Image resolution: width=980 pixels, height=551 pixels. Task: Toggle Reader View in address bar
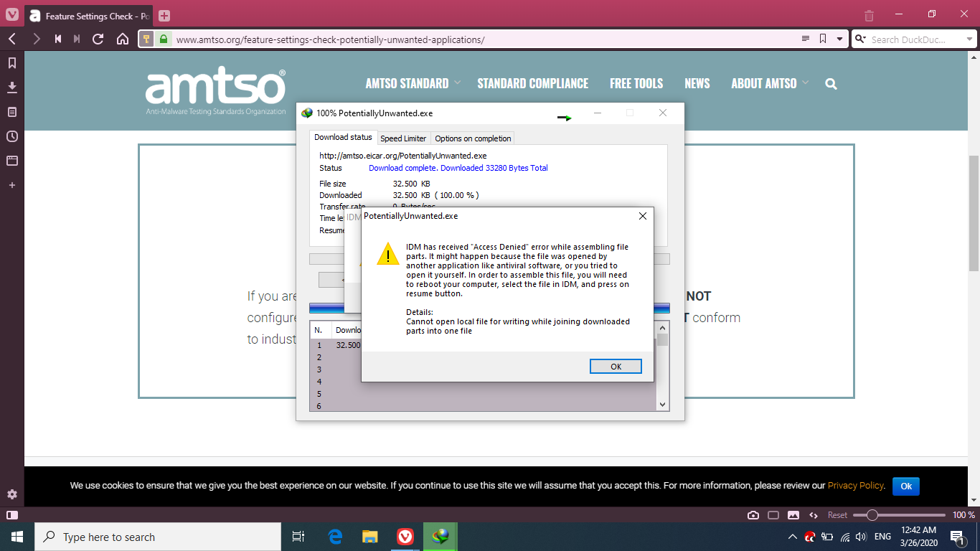coord(806,39)
